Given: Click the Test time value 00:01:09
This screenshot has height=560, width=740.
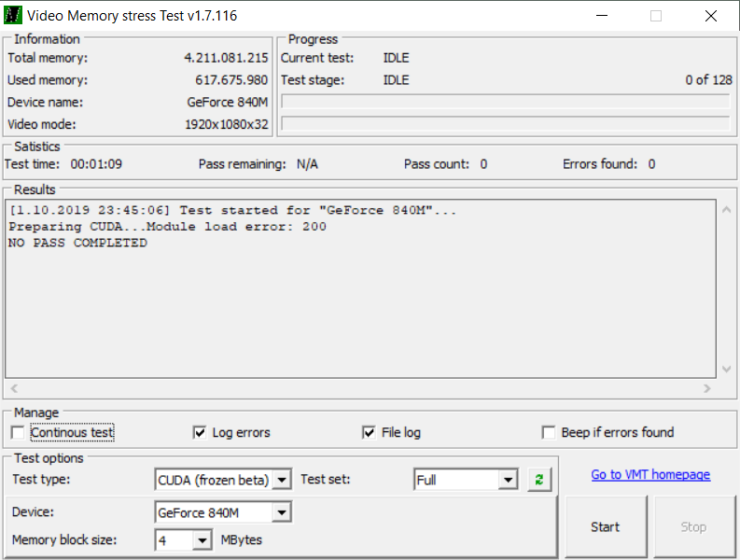Looking at the screenshot, I should coord(96,164).
